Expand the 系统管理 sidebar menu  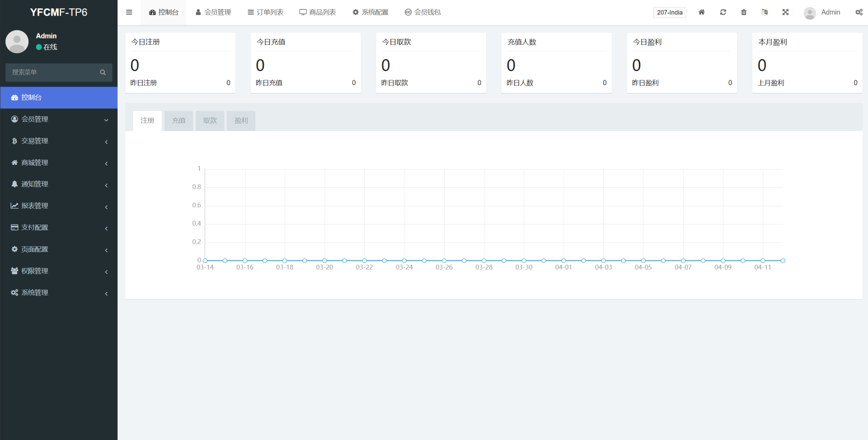point(59,293)
